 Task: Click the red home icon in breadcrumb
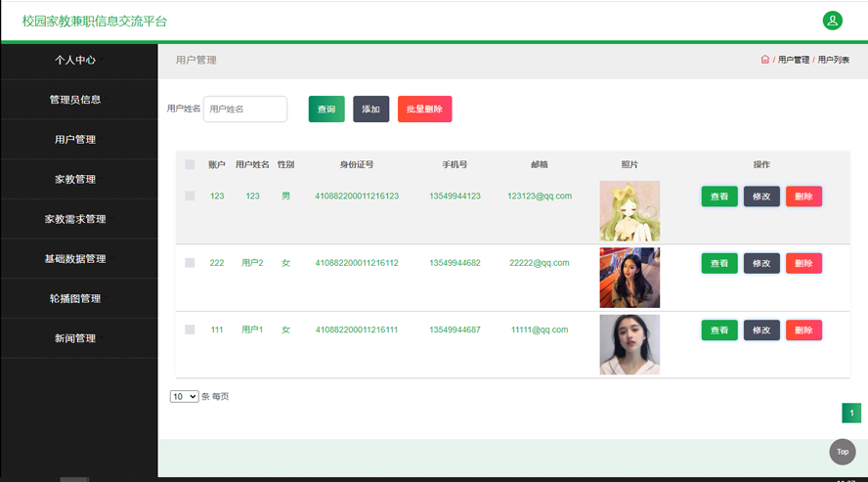point(764,60)
